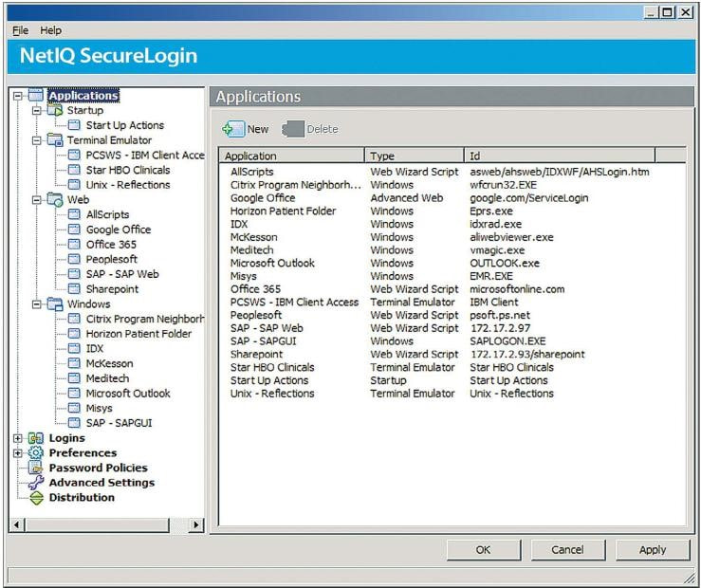Expand the Logins node
The image size is (701, 588).
(x=18, y=438)
